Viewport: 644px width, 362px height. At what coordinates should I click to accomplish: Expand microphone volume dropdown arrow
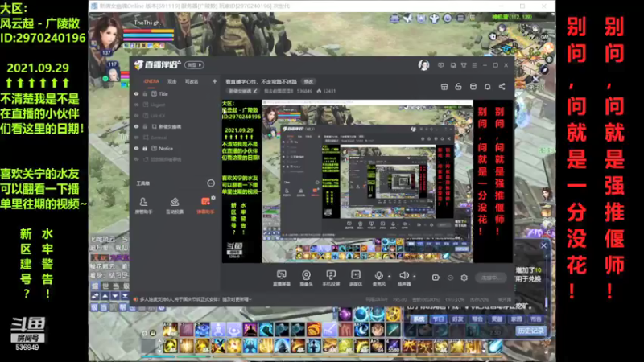390,276
